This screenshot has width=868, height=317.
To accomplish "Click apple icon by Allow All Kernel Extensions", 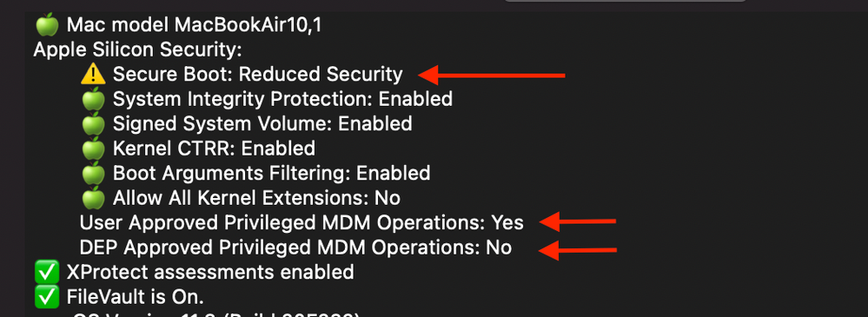I will (93, 197).
